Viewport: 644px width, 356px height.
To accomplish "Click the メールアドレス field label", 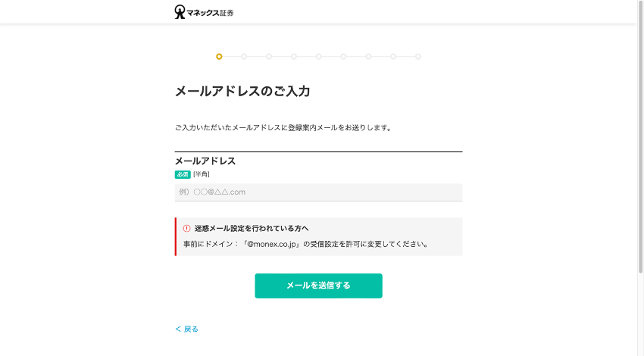I will [x=205, y=161].
